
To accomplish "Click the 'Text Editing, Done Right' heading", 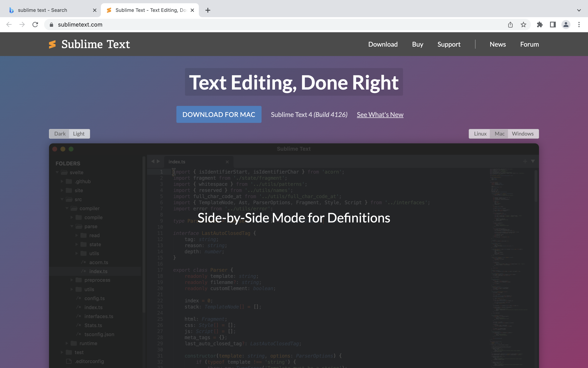I will tap(294, 82).
